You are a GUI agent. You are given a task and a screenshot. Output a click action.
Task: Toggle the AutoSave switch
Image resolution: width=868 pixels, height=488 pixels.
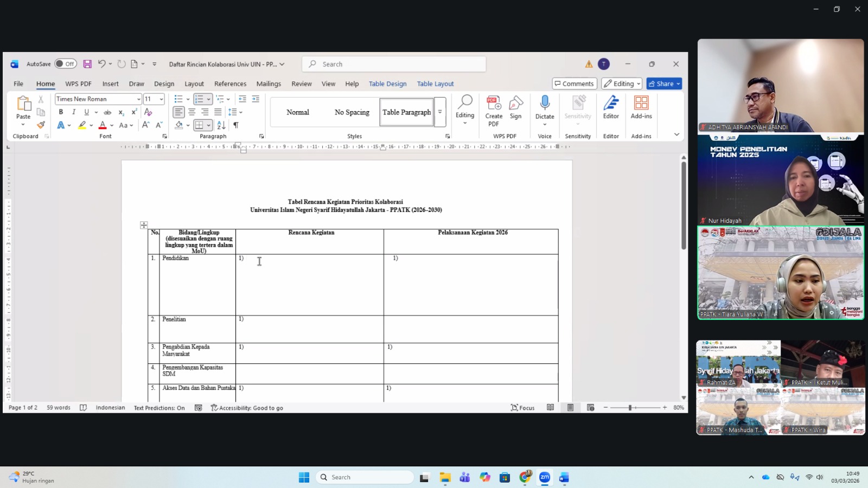pos(66,64)
